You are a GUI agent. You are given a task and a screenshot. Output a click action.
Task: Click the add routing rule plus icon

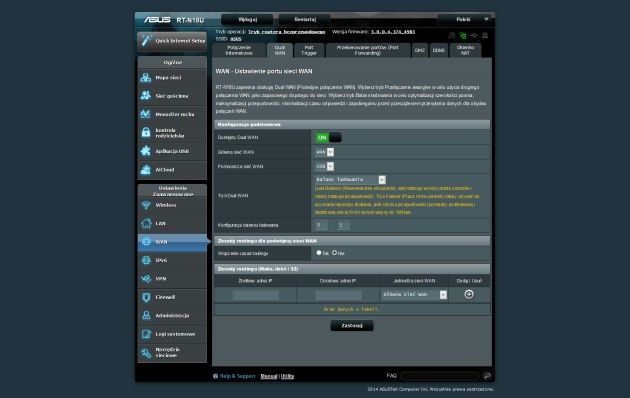pos(469,294)
